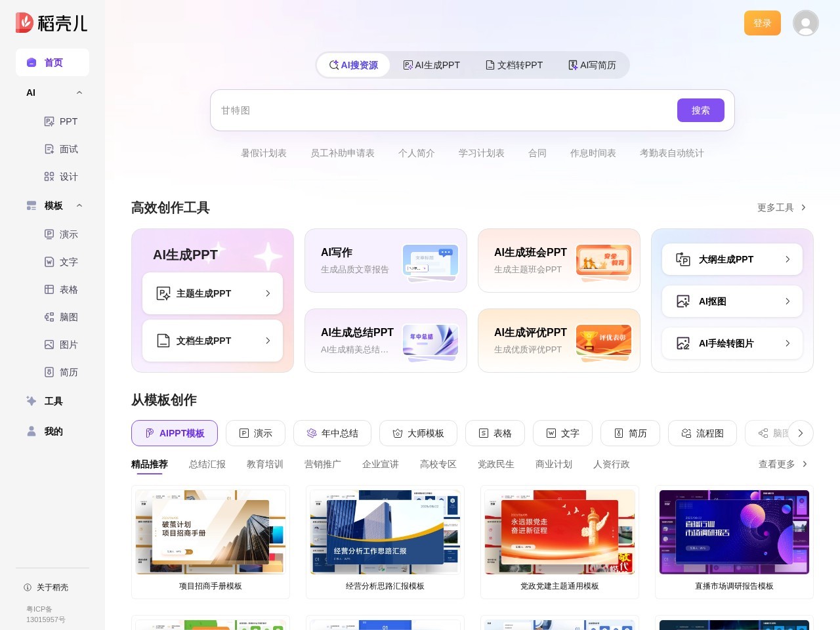The image size is (840, 630).
Task: Click the chevron next to AI抠图
Action: (787, 301)
